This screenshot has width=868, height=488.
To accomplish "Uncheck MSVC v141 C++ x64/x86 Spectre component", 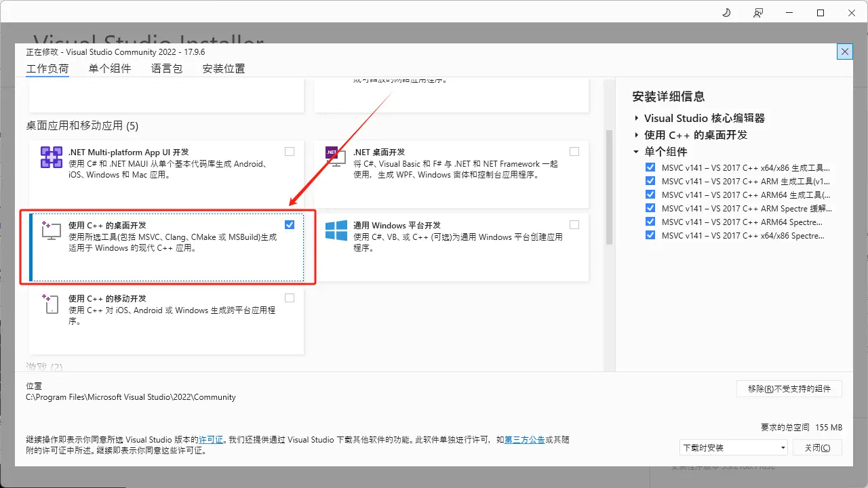I will 650,235.
